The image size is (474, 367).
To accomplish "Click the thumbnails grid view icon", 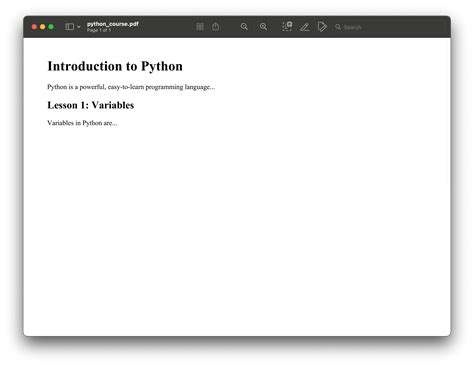I will click(x=200, y=27).
